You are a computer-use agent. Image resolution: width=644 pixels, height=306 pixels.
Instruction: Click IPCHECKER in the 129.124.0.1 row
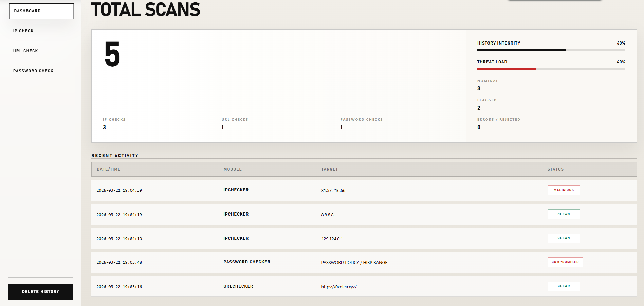[x=236, y=238]
